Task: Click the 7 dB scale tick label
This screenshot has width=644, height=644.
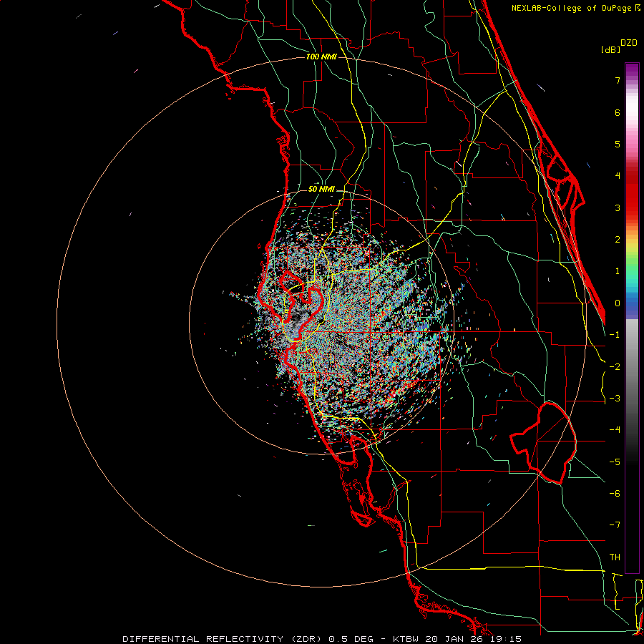Action: pos(618,80)
